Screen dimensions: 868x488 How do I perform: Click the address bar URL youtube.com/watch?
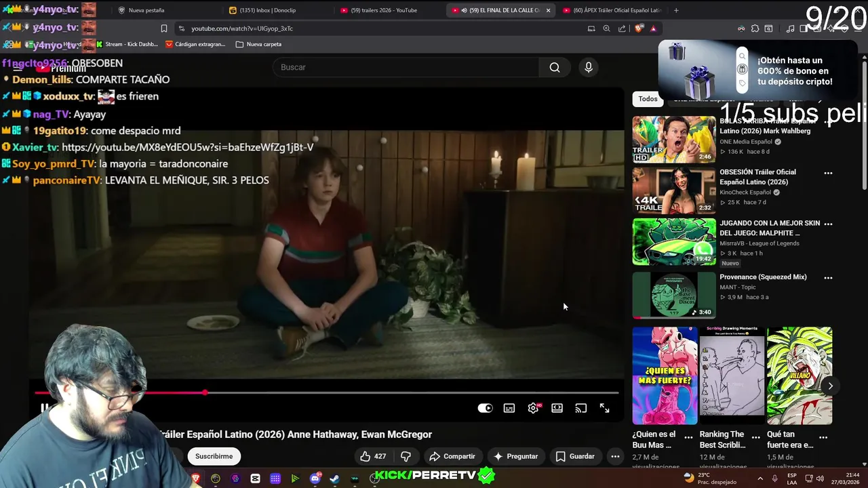[242, 28]
